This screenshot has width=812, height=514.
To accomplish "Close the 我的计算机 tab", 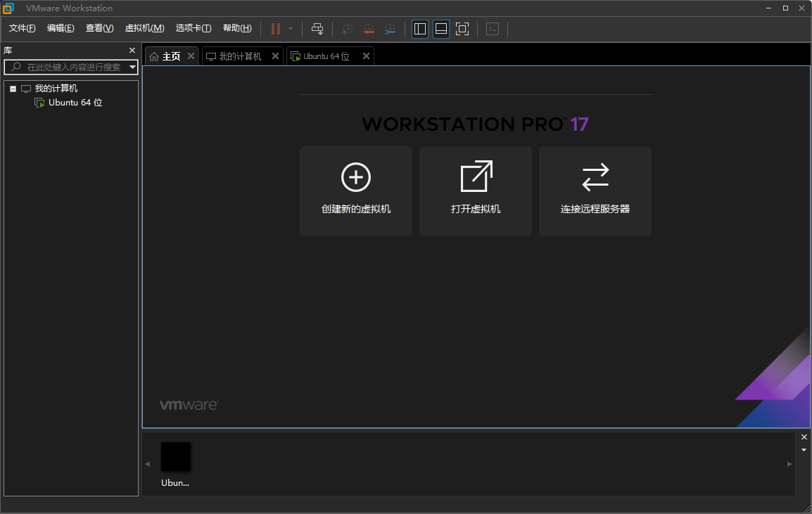I will [276, 56].
